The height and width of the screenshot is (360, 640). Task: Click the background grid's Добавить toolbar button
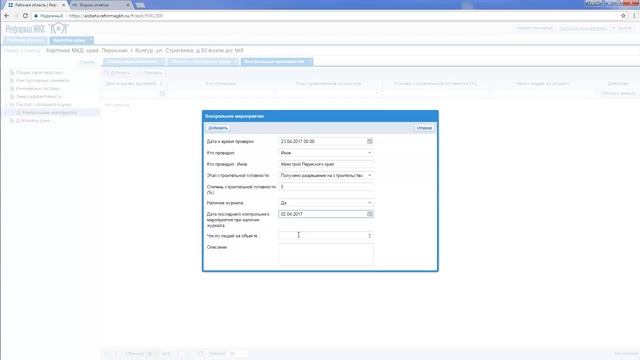coord(118,73)
